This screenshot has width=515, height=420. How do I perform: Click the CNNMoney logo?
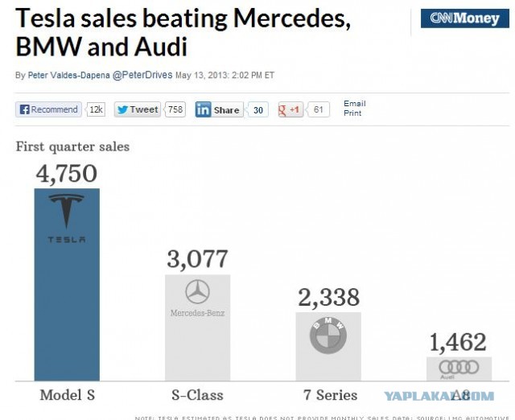[x=464, y=19]
